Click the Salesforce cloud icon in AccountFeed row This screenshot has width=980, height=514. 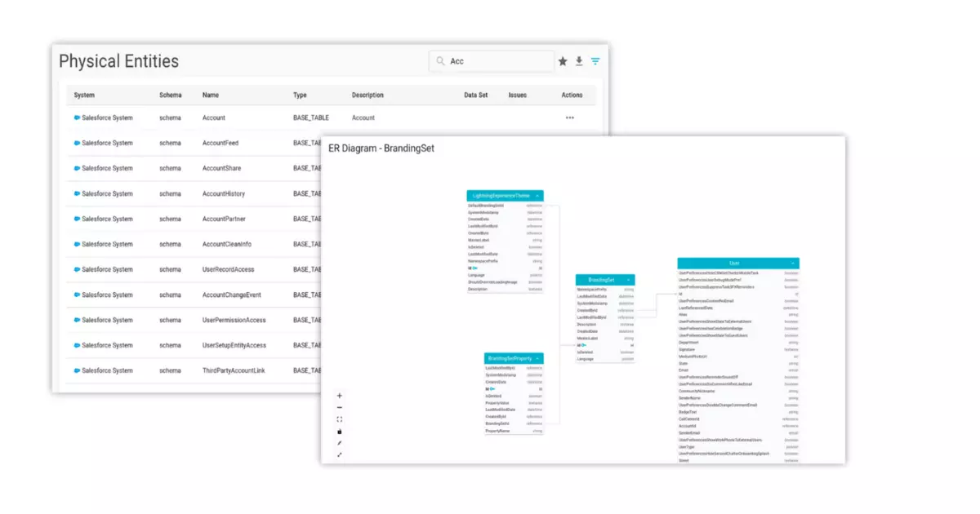tap(78, 143)
